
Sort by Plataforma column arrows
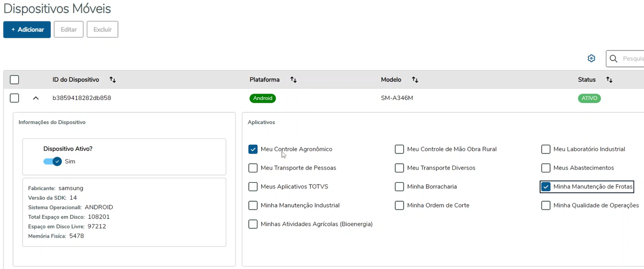point(293,80)
